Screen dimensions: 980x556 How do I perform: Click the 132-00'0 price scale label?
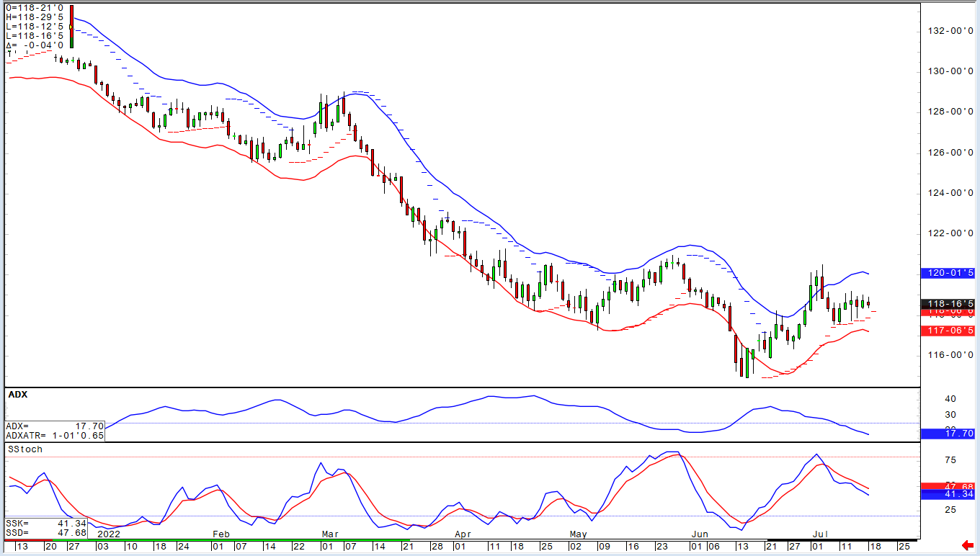click(x=952, y=31)
